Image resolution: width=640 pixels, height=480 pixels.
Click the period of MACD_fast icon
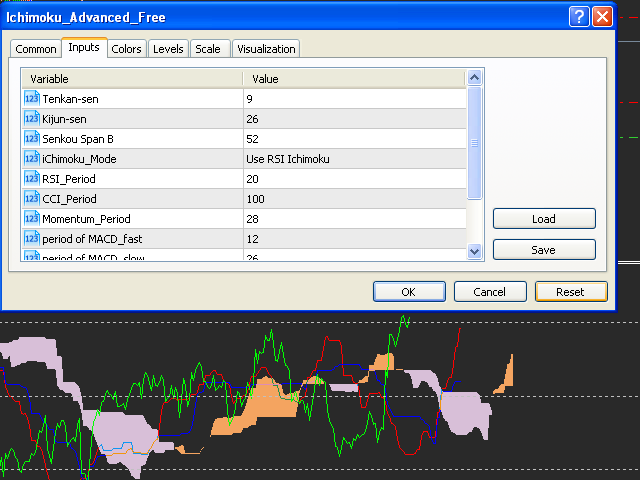[x=32, y=239]
